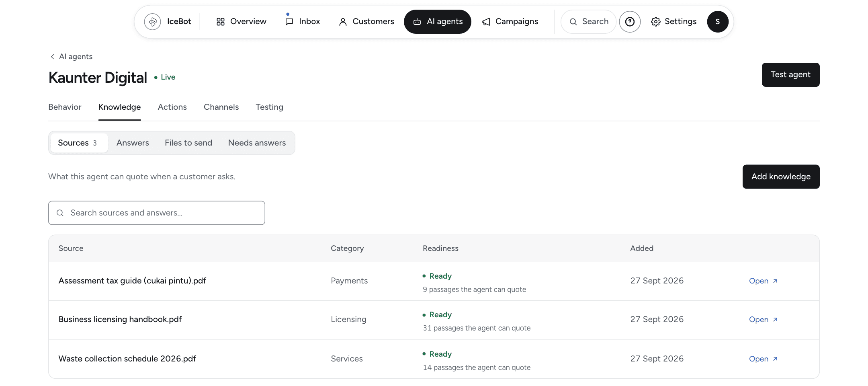Open the Business licensing handbook source link
This screenshot has height=386, width=868.
coord(763,320)
